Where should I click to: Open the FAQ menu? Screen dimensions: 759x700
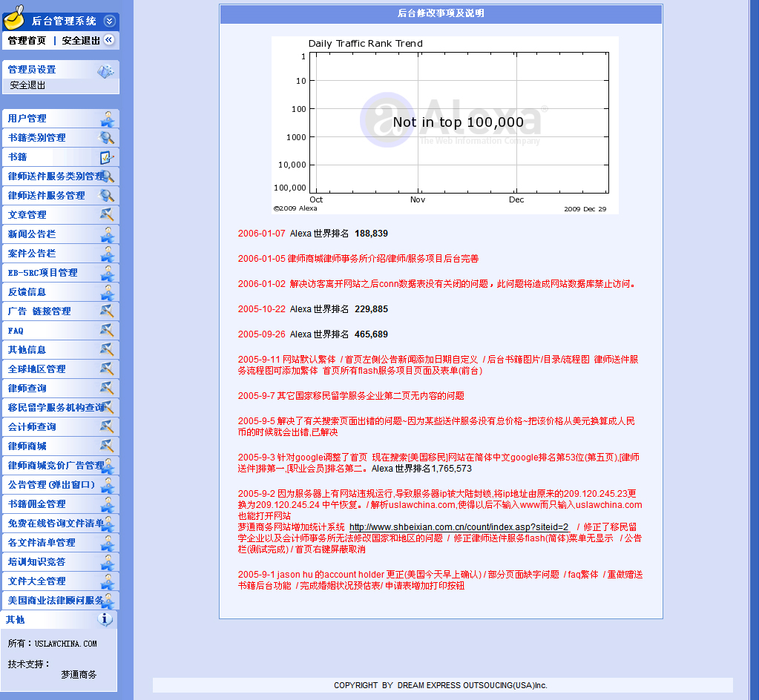point(61,331)
